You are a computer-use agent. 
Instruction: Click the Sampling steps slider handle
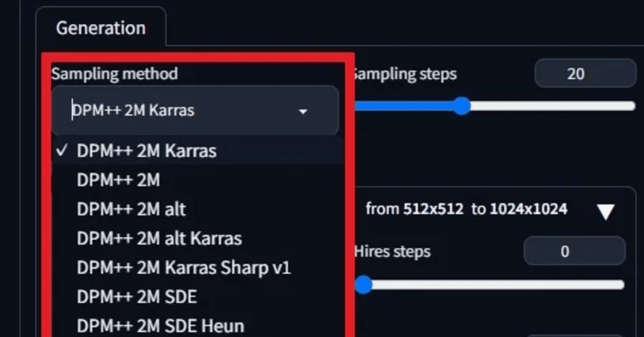click(x=461, y=106)
